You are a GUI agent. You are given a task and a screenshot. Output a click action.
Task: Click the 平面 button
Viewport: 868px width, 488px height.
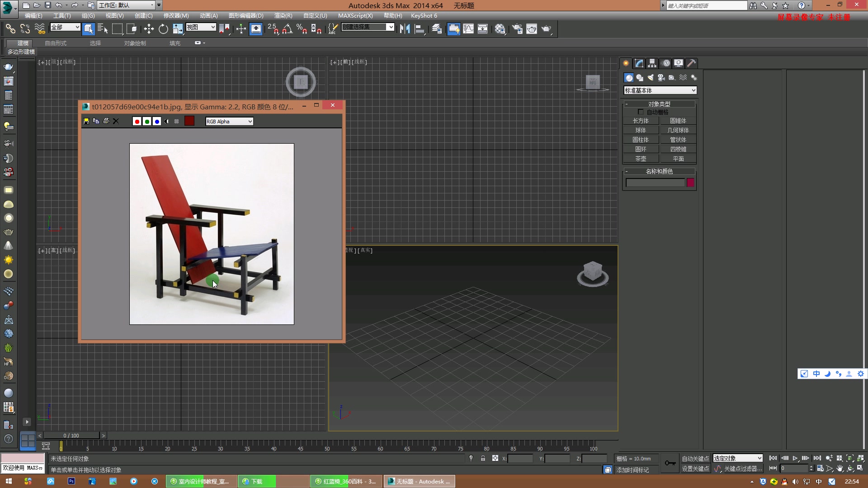tap(678, 159)
